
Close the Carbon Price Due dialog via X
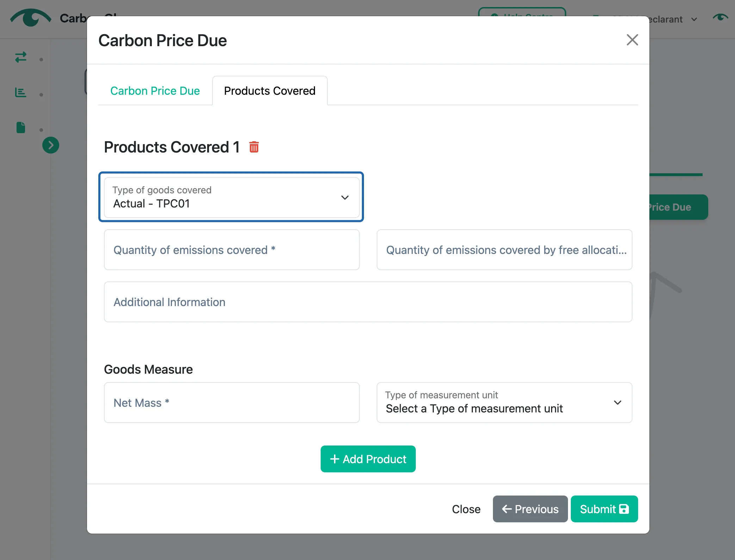(x=632, y=40)
